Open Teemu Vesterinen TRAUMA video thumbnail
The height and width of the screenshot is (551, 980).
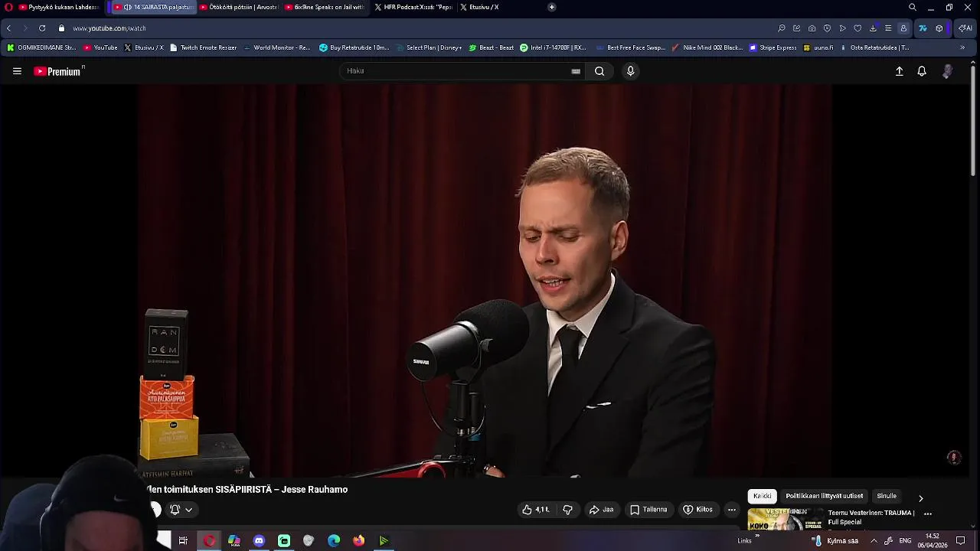pos(784,519)
